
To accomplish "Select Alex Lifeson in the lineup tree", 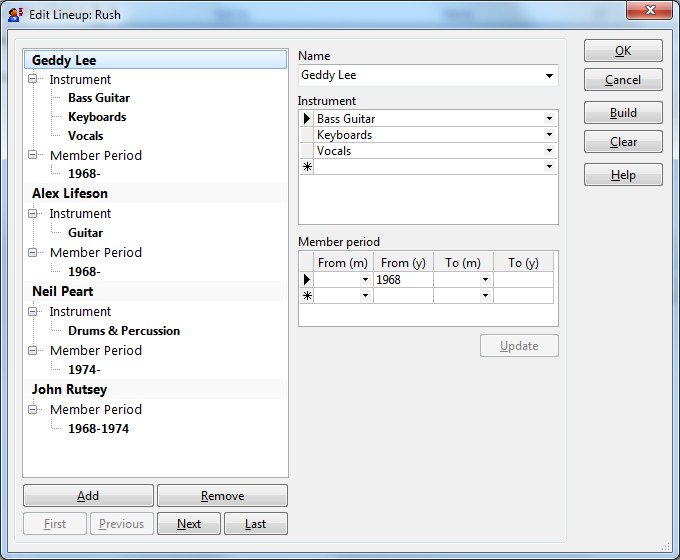I will 156,193.
